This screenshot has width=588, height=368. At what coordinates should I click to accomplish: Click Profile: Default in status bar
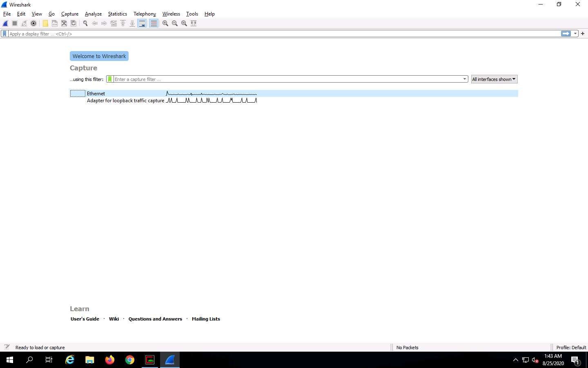[x=571, y=348]
